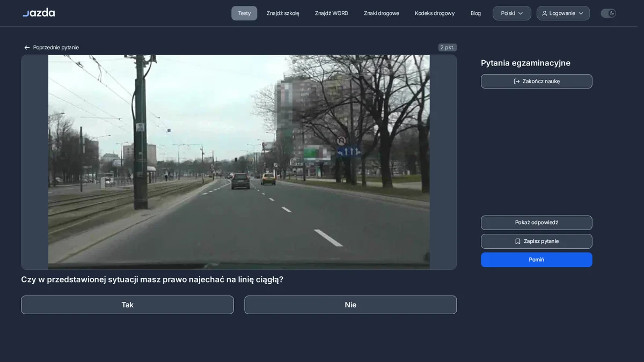
Task: Open Znajdź szkołę menu item
Action: pyautogui.click(x=283, y=13)
